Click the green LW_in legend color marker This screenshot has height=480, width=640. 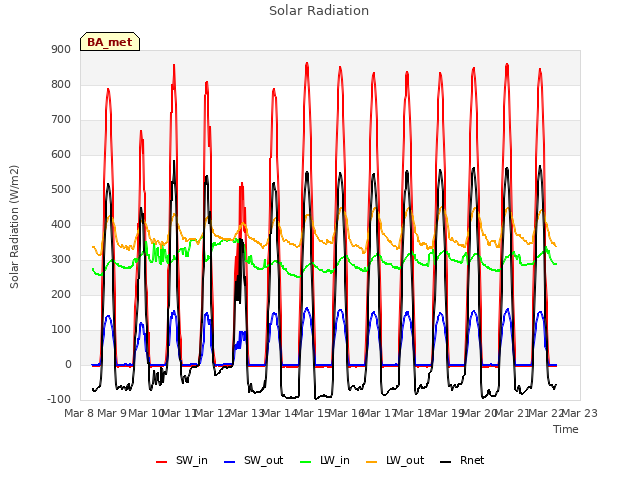click(x=305, y=462)
